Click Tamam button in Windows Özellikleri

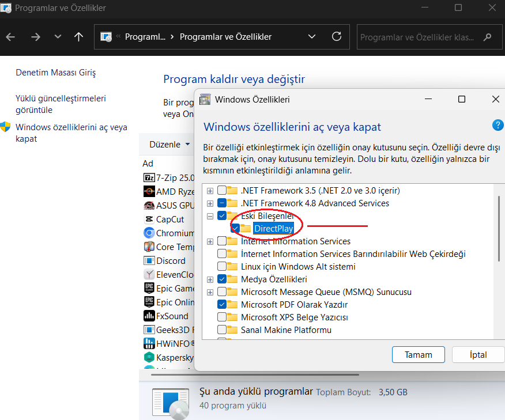tap(419, 355)
